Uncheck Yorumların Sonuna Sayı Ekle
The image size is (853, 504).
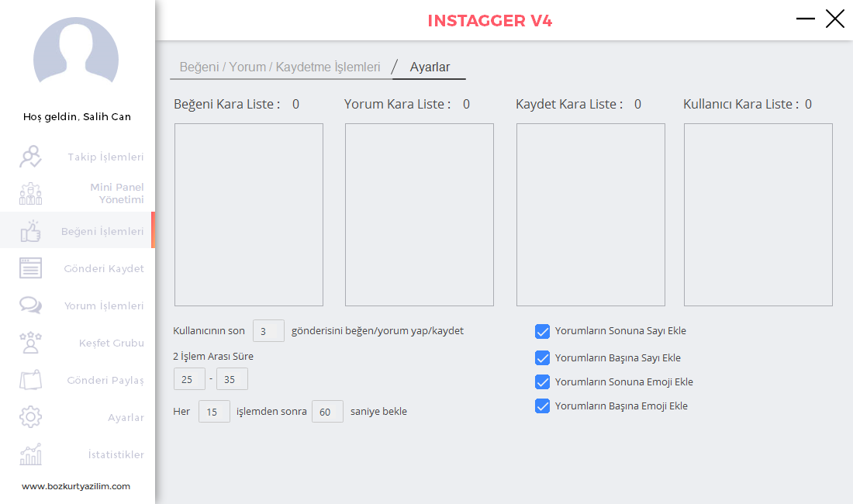pos(542,331)
